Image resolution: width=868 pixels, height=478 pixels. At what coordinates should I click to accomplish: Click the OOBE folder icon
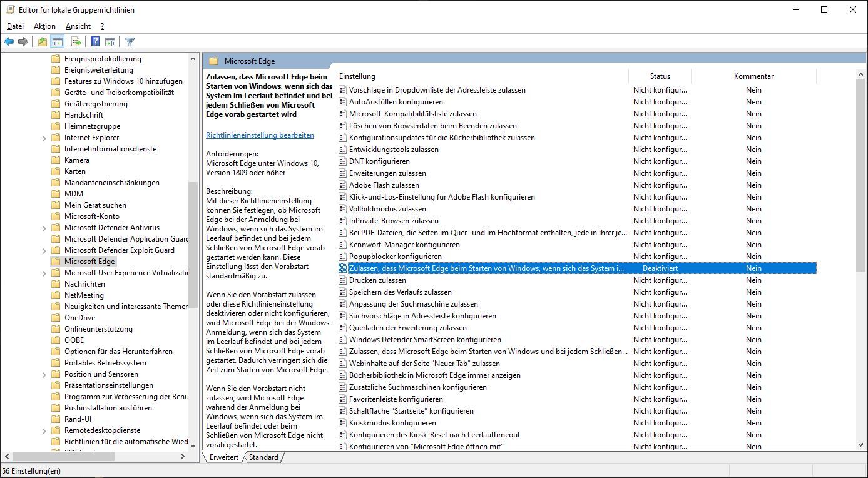[x=56, y=340]
